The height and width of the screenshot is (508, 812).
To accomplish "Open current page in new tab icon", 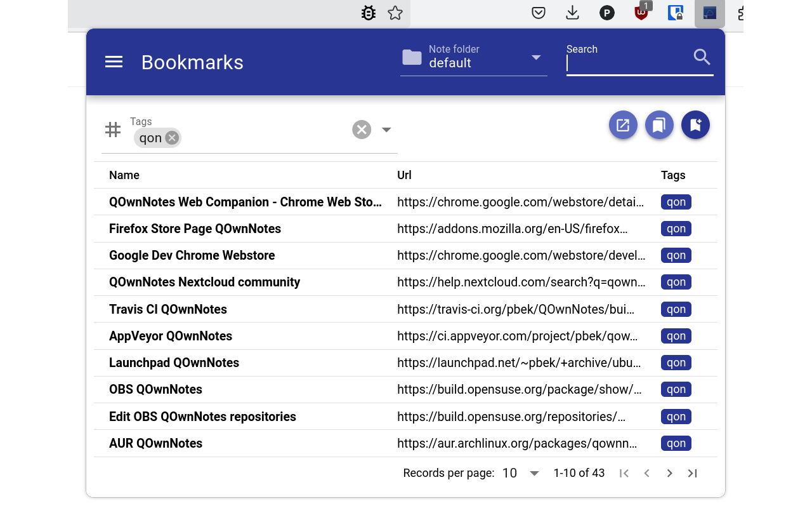I will (x=622, y=124).
